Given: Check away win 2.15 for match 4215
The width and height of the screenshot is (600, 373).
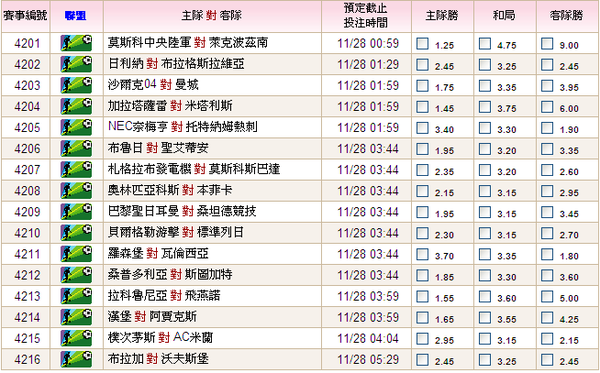Looking at the screenshot, I should tap(547, 338).
